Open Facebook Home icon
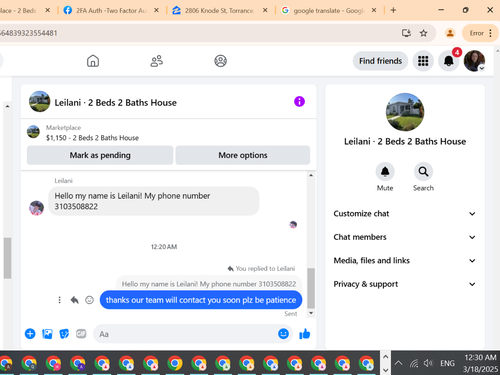 (93, 61)
